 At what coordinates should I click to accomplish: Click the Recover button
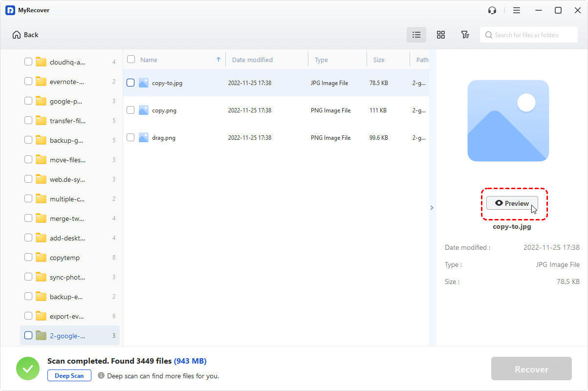pos(531,369)
